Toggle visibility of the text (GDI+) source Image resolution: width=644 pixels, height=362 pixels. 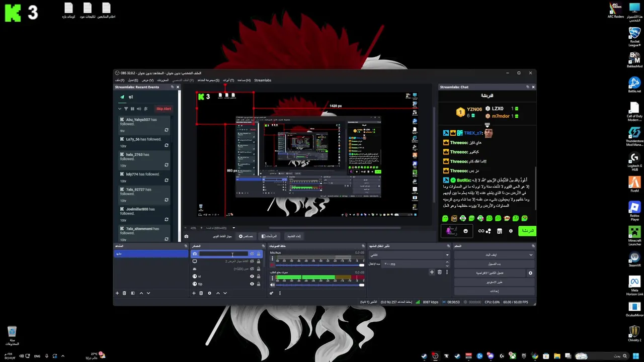252,269
